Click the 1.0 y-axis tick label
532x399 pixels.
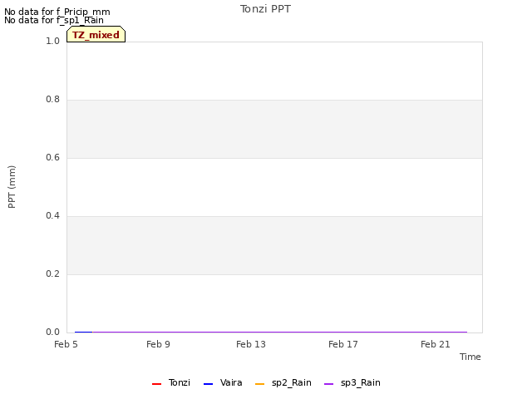tap(52, 41)
